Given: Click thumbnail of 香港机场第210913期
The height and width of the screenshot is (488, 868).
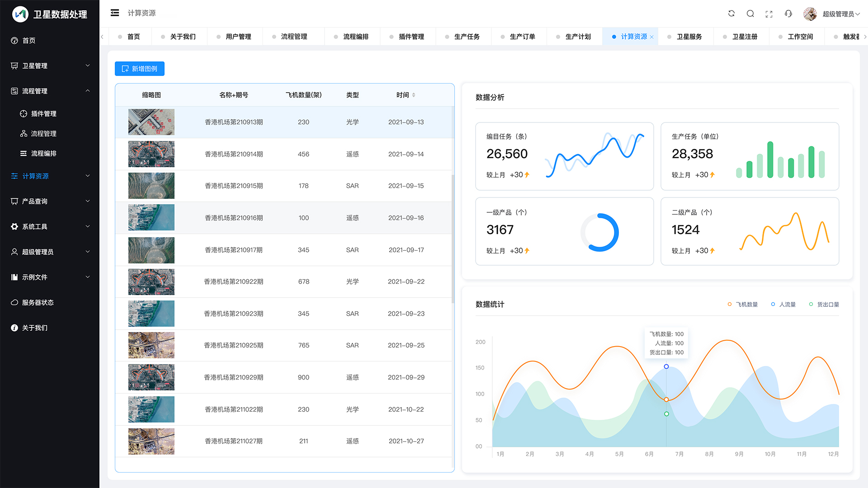Looking at the screenshot, I should point(151,122).
